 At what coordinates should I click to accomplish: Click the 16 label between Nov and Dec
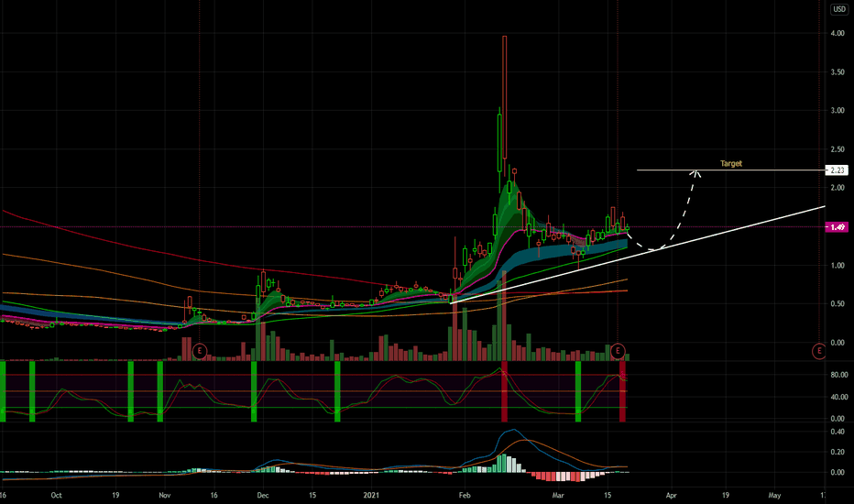(x=214, y=495)
